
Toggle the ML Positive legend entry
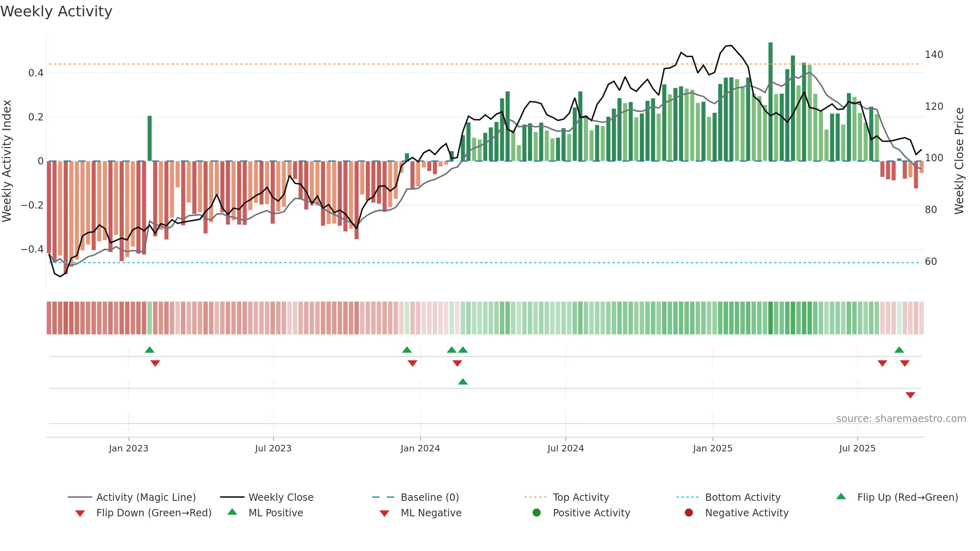coord(265,513)
